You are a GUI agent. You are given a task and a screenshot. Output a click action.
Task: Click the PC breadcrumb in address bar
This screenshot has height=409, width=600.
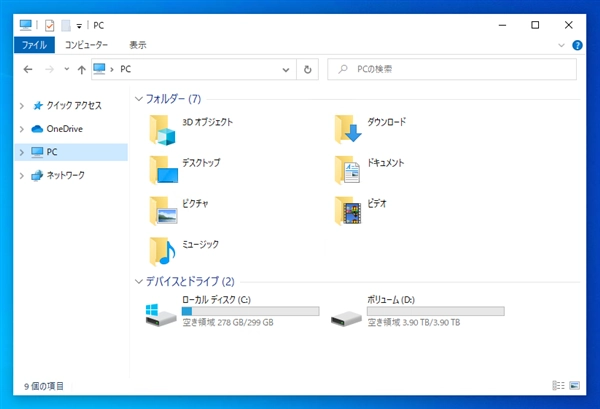(x=126, y=69)
